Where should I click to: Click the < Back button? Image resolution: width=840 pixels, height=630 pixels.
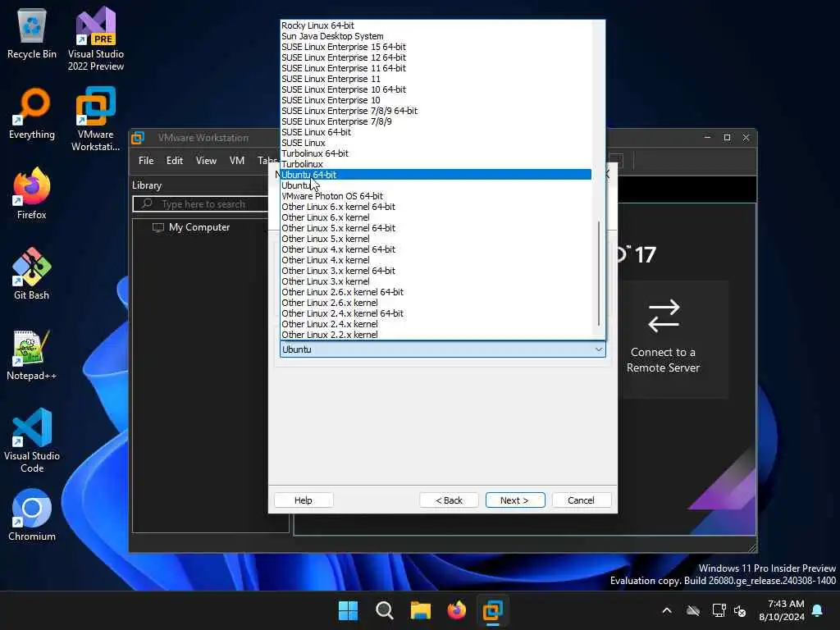pos(449,500)
